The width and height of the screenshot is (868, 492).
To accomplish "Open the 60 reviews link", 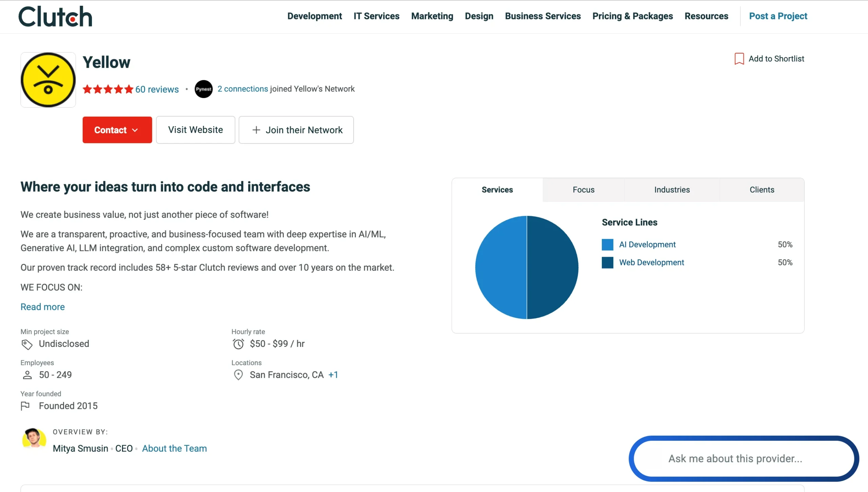I will point(157,89).
